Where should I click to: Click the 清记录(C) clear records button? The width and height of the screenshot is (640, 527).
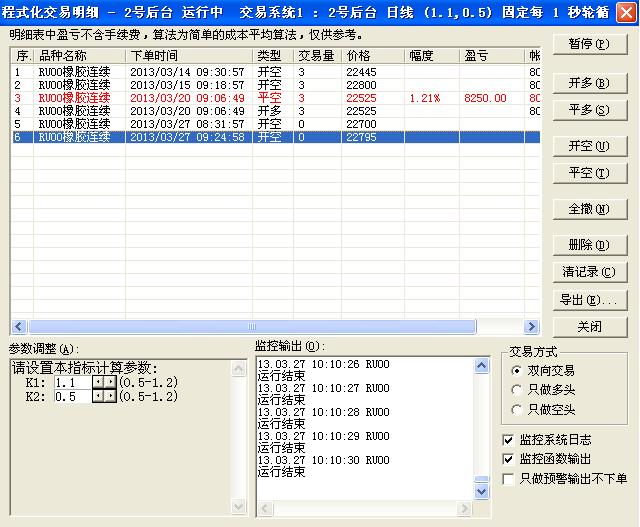pos(589,272)
